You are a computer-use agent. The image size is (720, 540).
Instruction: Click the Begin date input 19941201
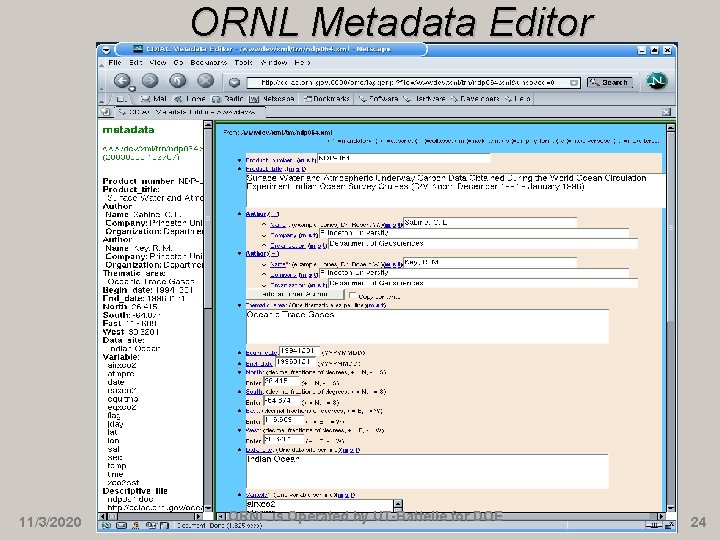(299, 351)
